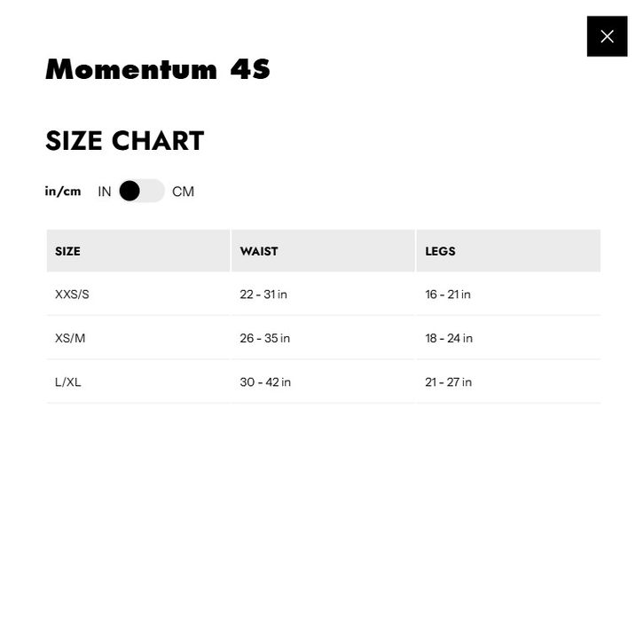The height and width of the screenshot is (644, 644).
Task: Click the SIZE CHART heading
Action: pos(124,141)
